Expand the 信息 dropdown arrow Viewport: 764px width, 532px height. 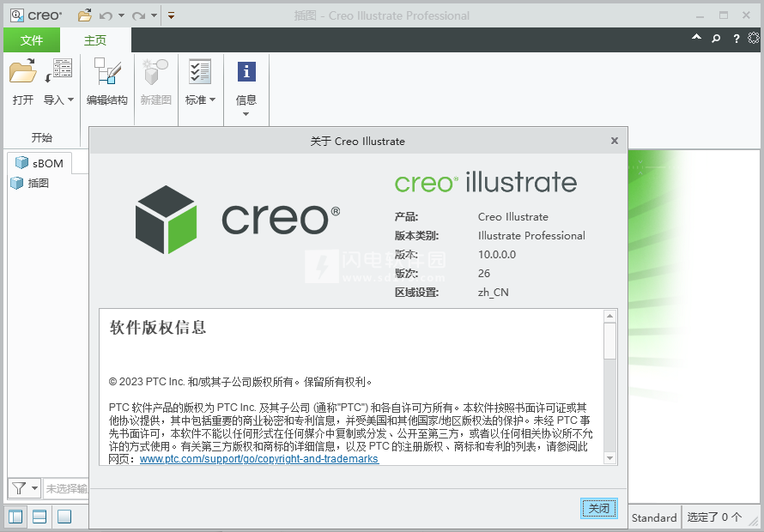point(246,114)
